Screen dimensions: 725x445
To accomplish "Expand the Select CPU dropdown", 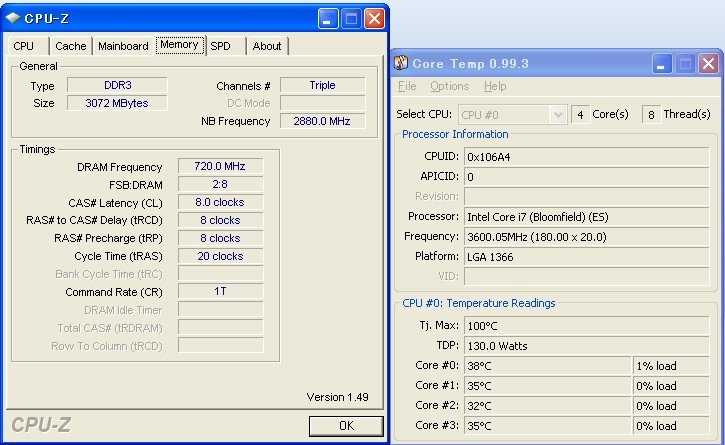I will pyautogui.click(x=558, y=114).
